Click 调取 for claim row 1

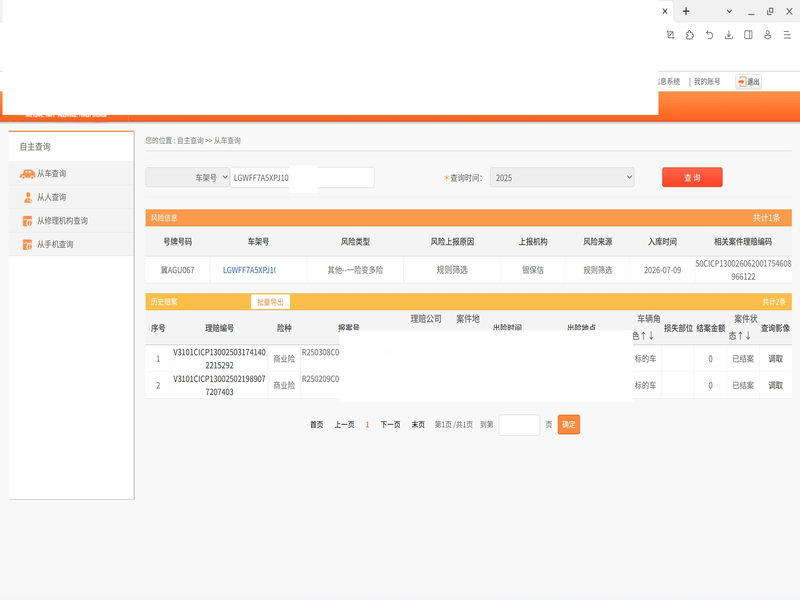(776, 359)
